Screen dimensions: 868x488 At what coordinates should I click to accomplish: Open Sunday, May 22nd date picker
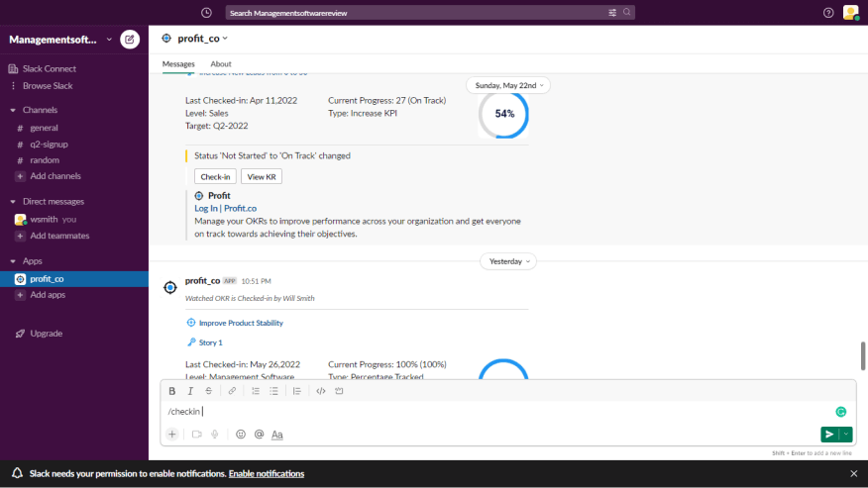[x=508, y=86]
